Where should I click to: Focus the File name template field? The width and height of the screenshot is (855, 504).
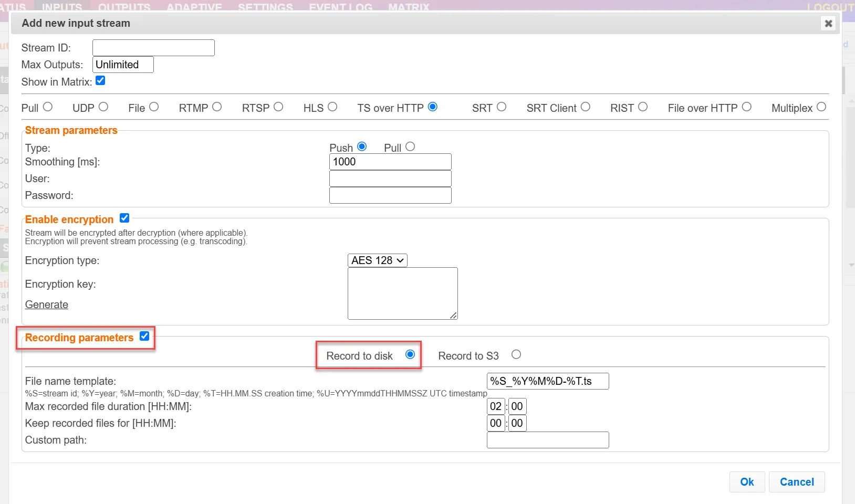[547, 381]
